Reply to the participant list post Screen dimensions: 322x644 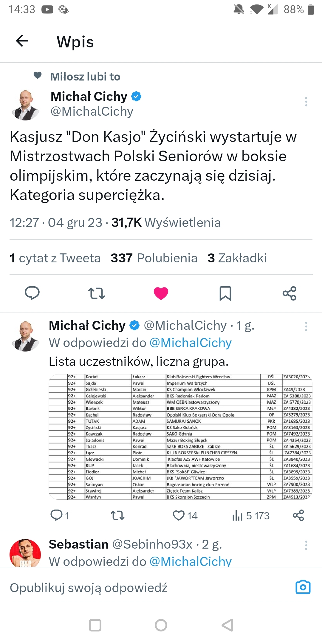[x=56, y=515]
